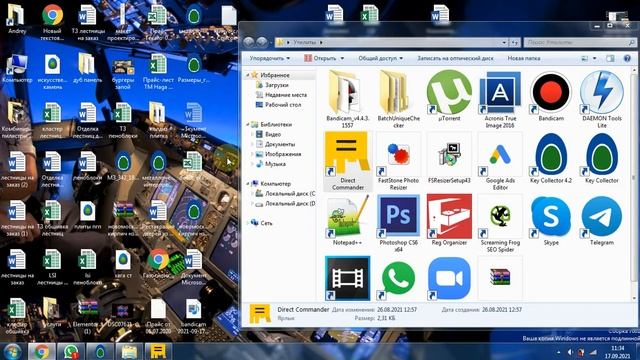Collapse the Библиотеки tree section
640x360 pixels.
[247, 124]
